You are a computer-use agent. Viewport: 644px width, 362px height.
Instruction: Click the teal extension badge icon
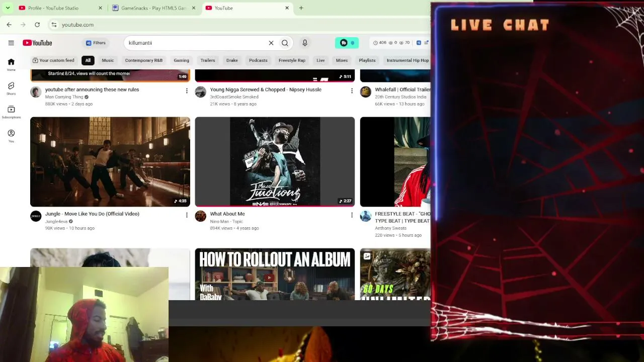tap(347, 43)
